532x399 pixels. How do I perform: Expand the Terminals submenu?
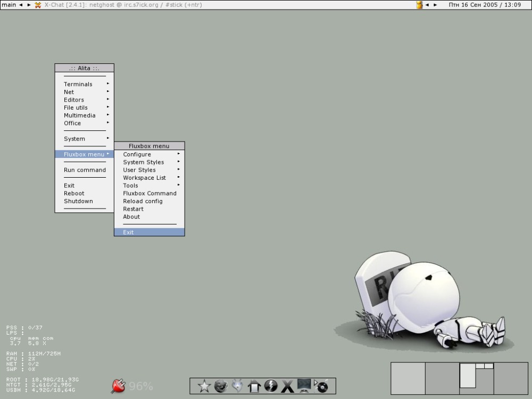pos(85,84)
